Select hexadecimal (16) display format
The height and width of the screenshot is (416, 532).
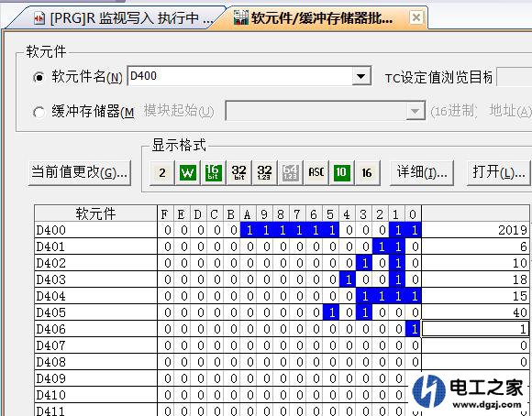click(x=367, y=172)
